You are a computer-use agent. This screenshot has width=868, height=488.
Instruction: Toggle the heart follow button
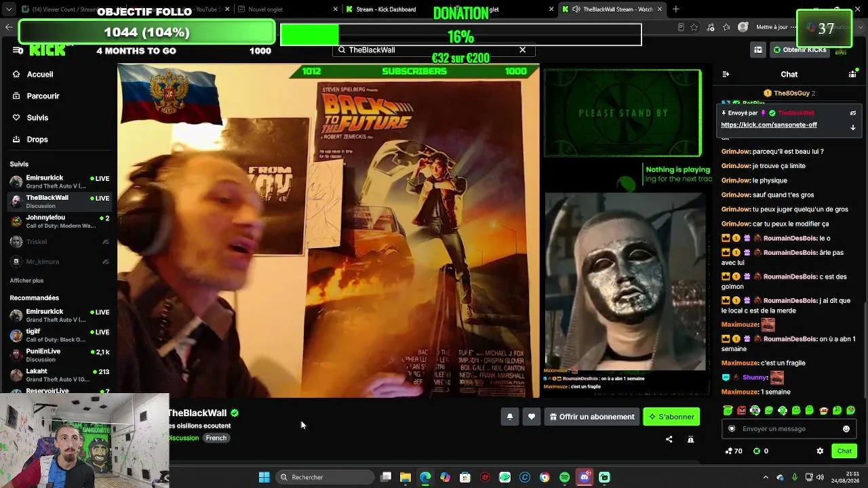point(532,417)
